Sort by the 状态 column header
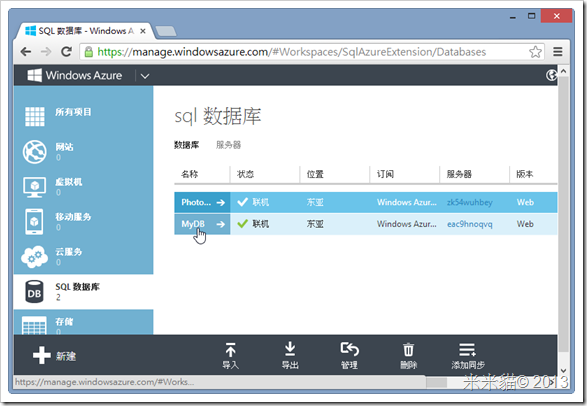 pyautogui.click(x=245, y=174)
